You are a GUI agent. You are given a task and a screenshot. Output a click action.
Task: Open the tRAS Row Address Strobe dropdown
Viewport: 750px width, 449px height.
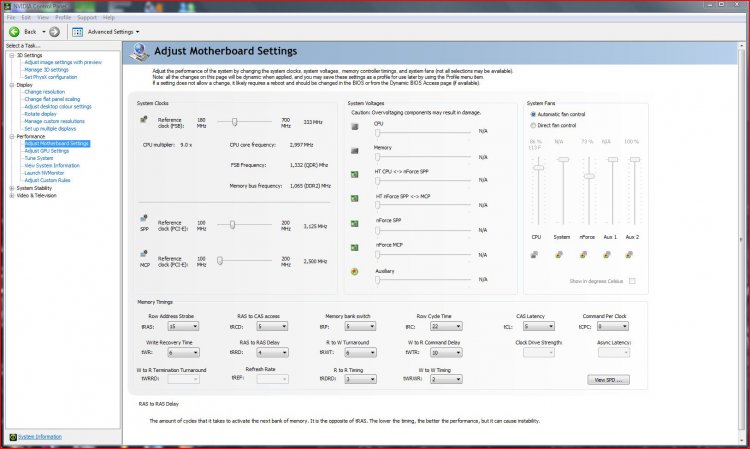pos(183,326)
